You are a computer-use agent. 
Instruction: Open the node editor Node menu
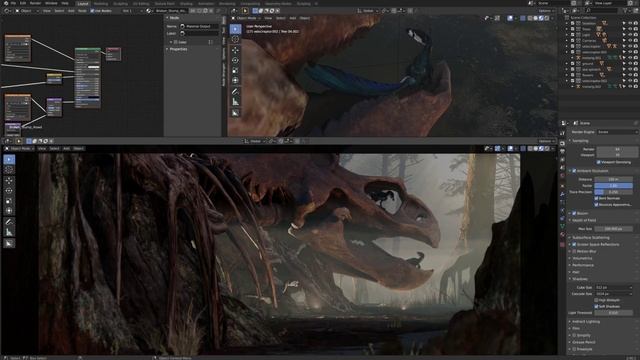(82, 11)
